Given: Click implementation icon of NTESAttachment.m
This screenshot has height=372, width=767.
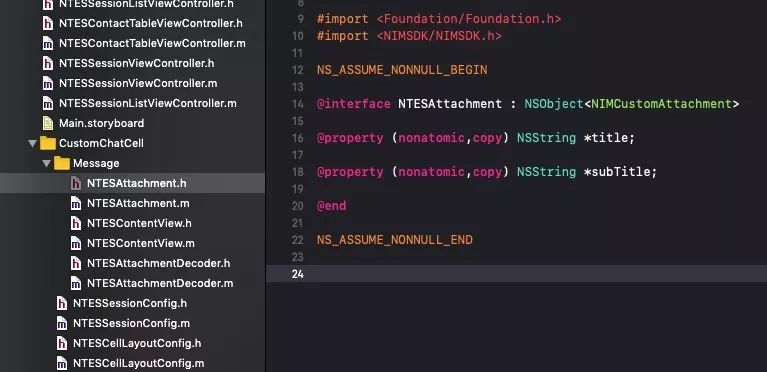Looking at the screenshot, I should point(76,203).
